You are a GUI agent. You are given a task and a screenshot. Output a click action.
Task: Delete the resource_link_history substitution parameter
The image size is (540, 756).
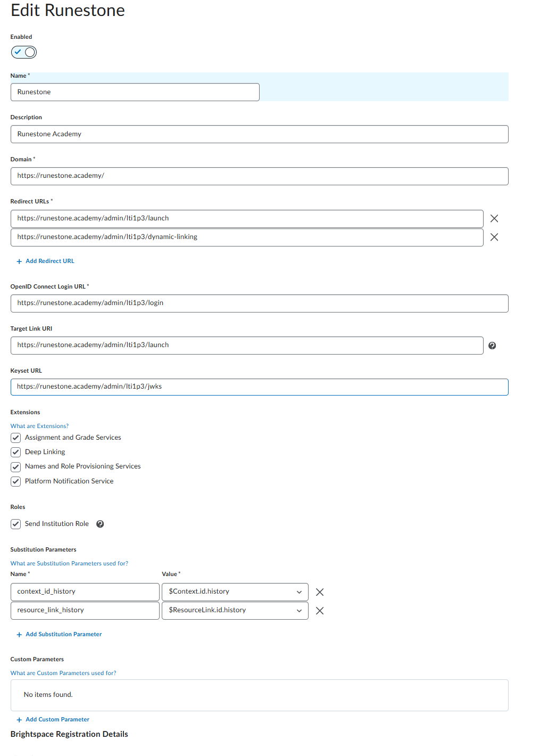(320, 611)
